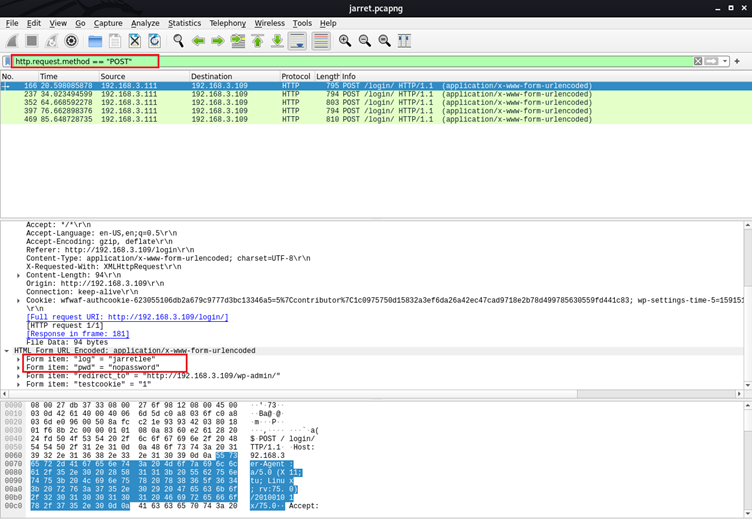Collapse the HTML Form URL Encoded section
The image size is (752, 519).
[x=7, y=351]
